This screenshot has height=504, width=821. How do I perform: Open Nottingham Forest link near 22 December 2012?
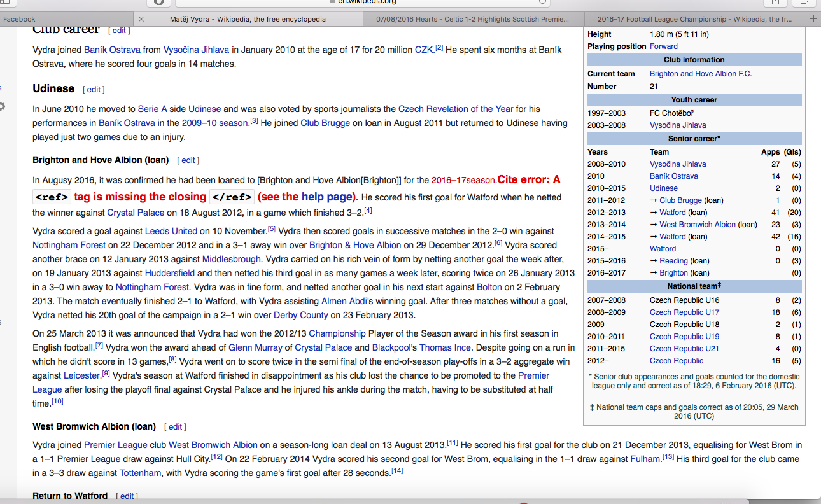tap(69, 246)
